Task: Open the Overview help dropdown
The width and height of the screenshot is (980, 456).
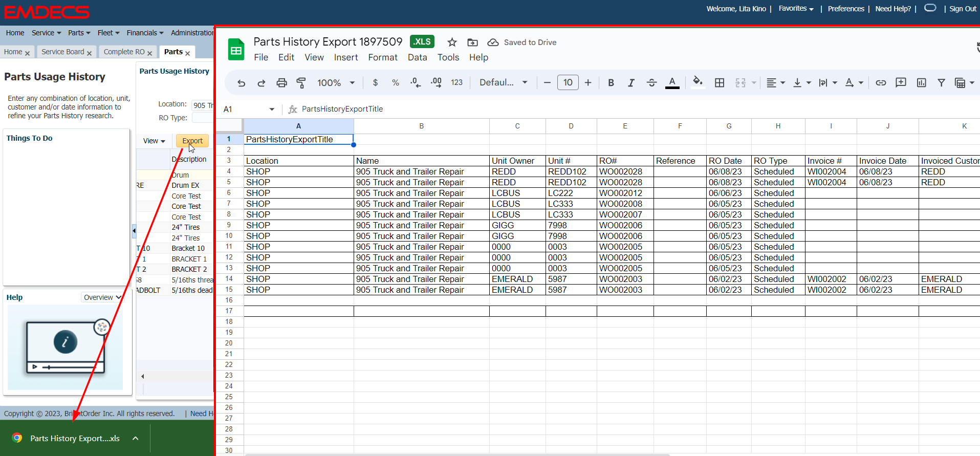Action: 102,297
